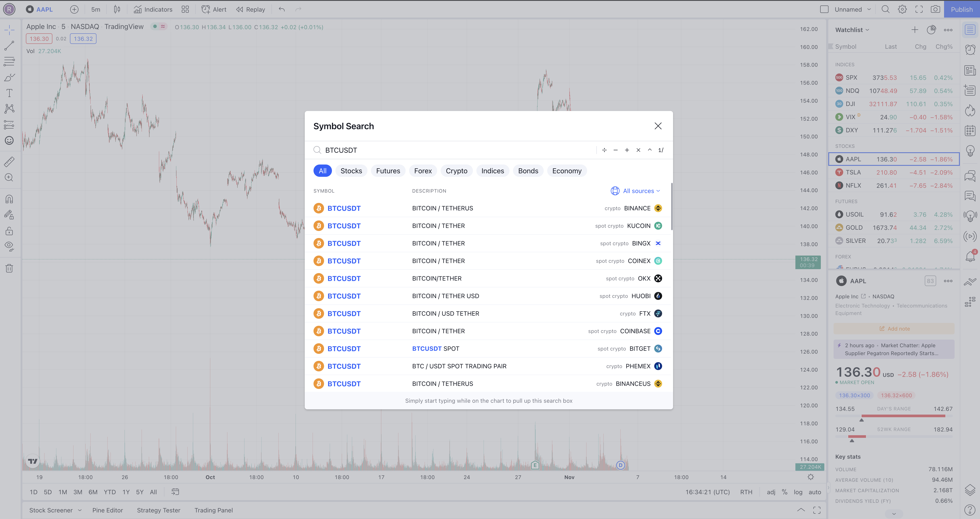Toggle lock all drawing tools
Image resolution: width=980 pixels, height=519 pixels.
click(x=9, y=231)
